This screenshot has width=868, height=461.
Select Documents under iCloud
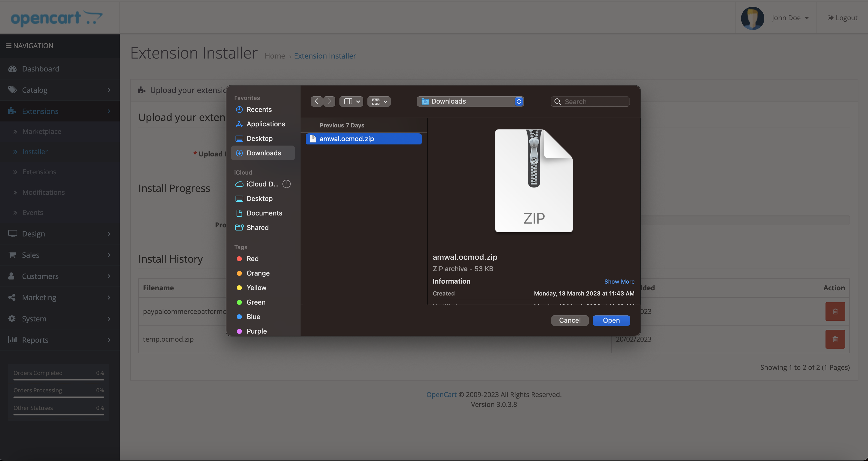pos(263,213)
